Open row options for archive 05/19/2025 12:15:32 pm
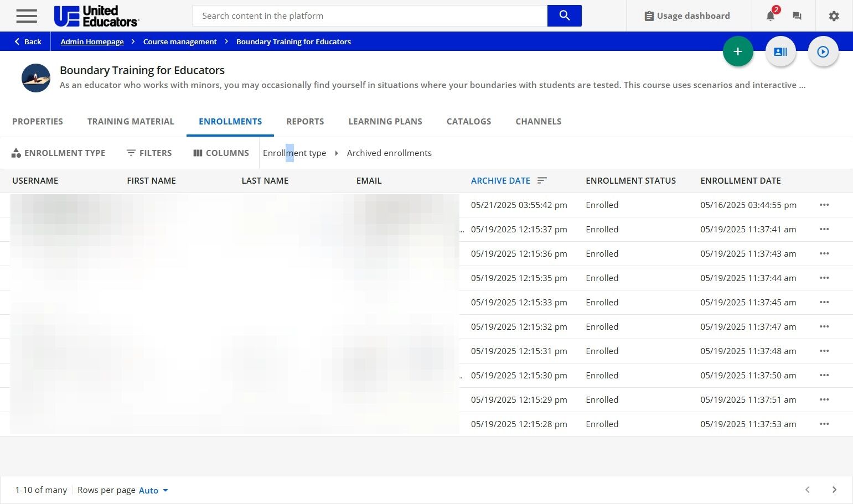 coord(824,327)
